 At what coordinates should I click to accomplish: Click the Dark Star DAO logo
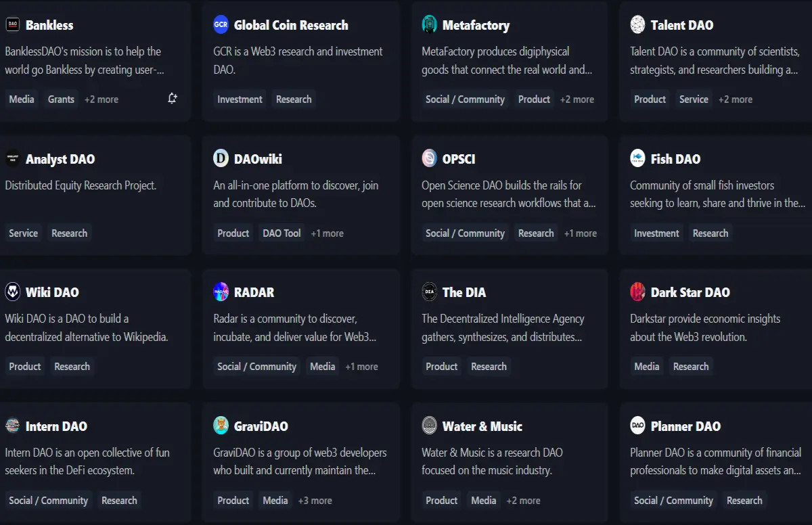[x=638, y=292]
